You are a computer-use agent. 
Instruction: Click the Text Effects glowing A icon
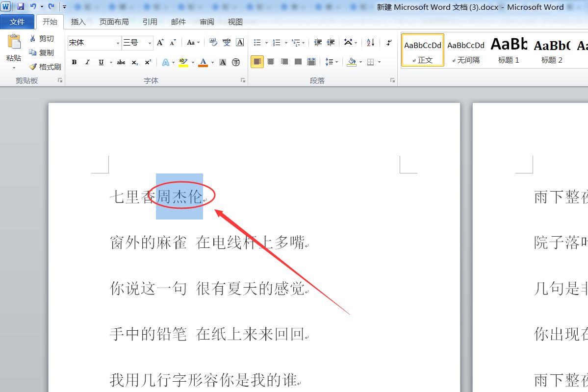click(x=165, y=62)
